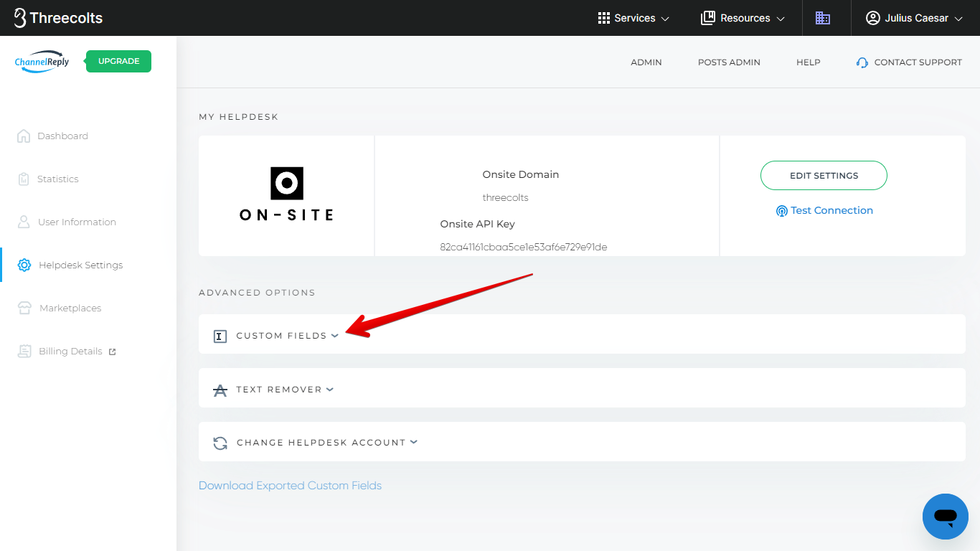The width and height of the screenshot is (980, 551).
Task: Click the ADVANCED OPTIONS heading
Action: point(257,293)
